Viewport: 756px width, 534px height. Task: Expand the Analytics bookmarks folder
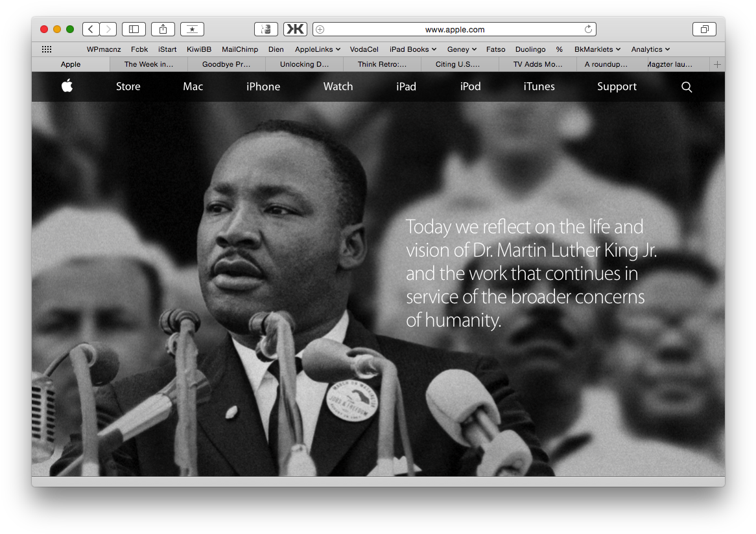click(650, 49)
